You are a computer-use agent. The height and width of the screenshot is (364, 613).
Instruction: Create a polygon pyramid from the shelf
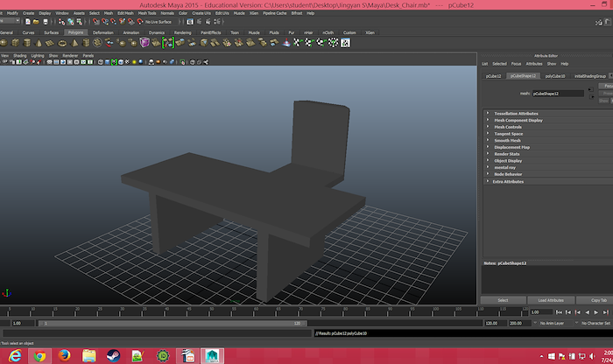click(74, 42)
